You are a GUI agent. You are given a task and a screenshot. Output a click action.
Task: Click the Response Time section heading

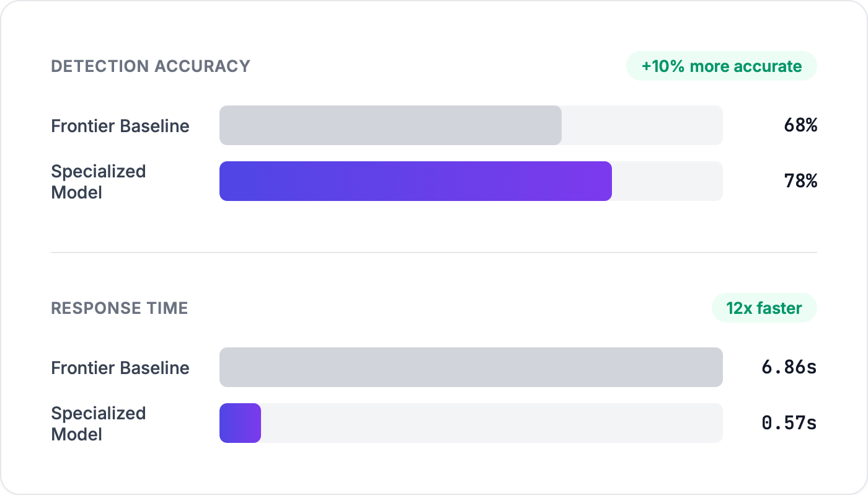pos(120,308)
